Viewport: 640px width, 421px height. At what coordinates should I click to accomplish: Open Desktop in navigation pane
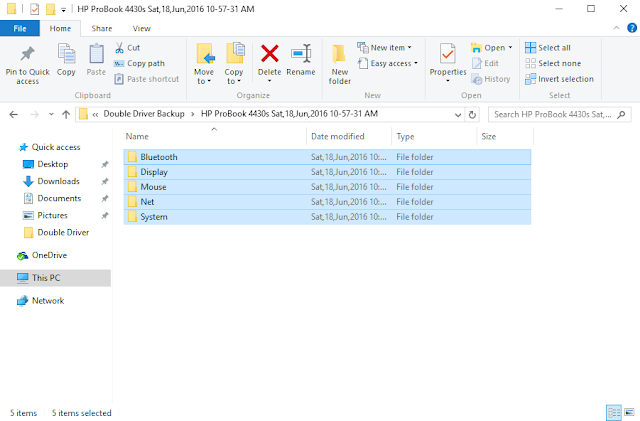tap(53, 164)
